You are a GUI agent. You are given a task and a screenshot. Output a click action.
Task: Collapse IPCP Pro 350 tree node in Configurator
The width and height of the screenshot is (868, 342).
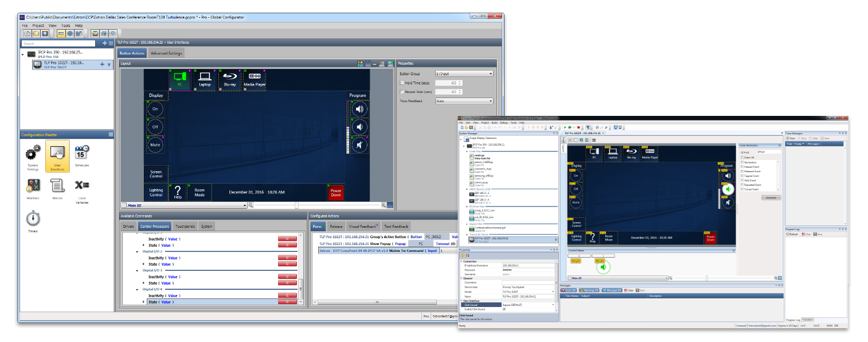pos(23,55)
